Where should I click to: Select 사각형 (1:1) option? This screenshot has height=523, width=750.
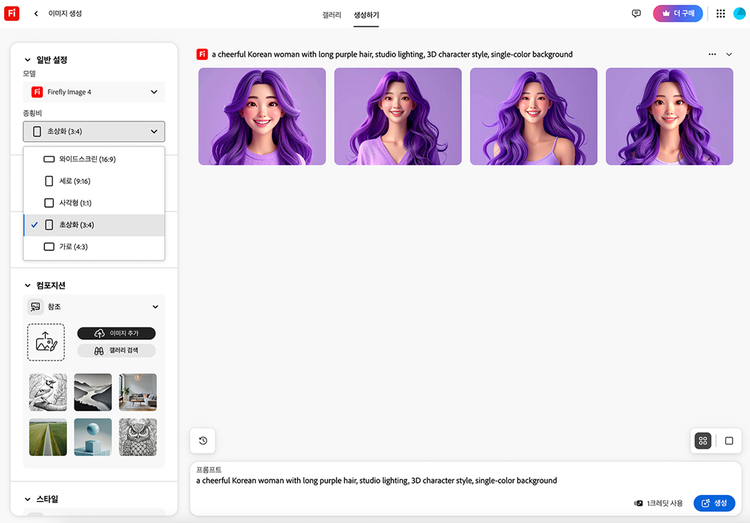pyautogui.click(x=94, y=203)
